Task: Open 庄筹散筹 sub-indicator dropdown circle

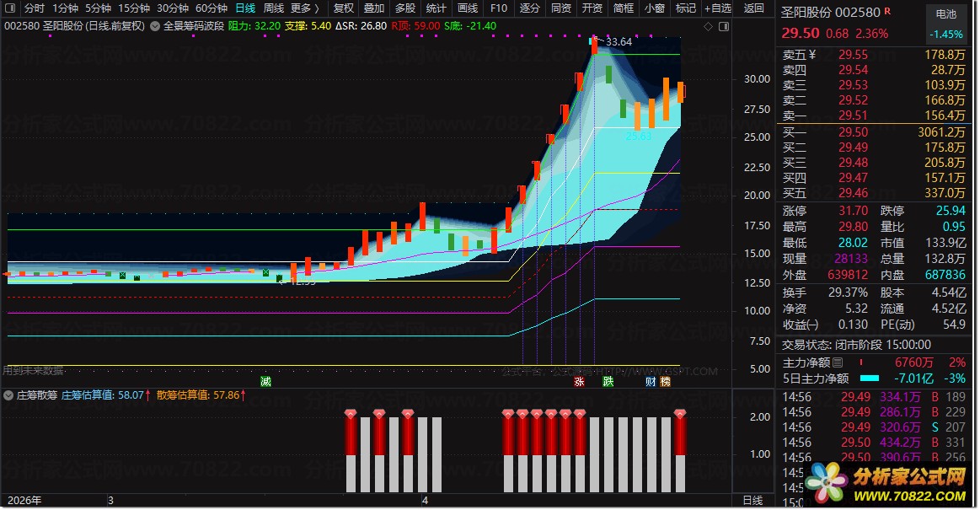Action: point(8,395)
